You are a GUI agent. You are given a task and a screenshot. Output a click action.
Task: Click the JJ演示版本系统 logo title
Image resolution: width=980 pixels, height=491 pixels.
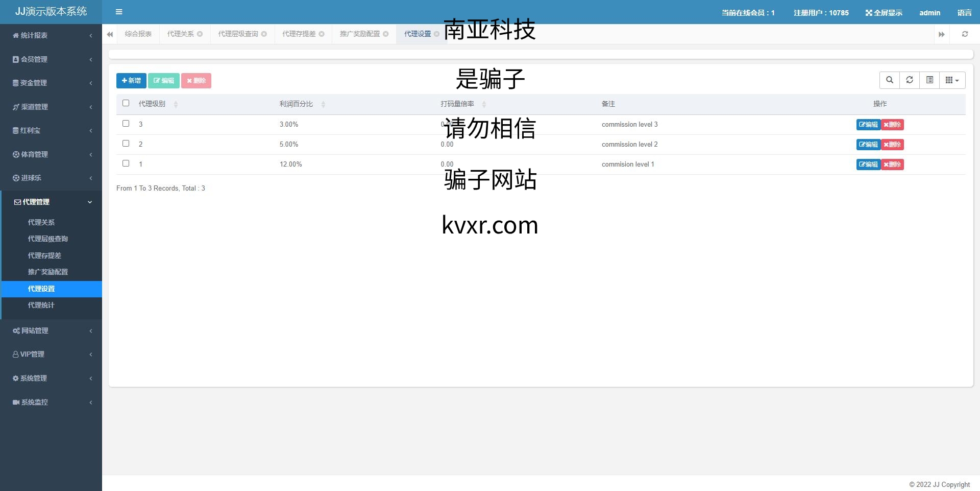[x=51, y=11]
